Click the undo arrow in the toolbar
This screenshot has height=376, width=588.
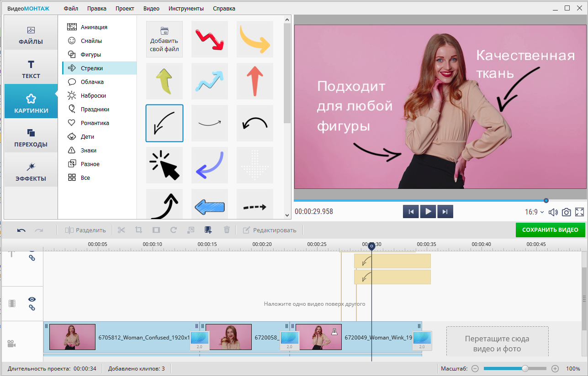pos(21,230)
